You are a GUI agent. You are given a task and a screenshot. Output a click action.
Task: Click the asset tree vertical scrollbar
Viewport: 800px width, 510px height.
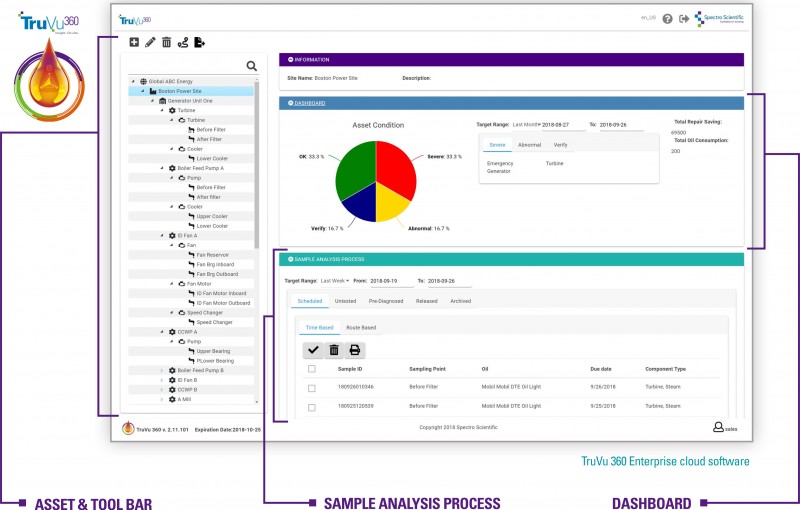pyautogui.click(x=257, y=164)
